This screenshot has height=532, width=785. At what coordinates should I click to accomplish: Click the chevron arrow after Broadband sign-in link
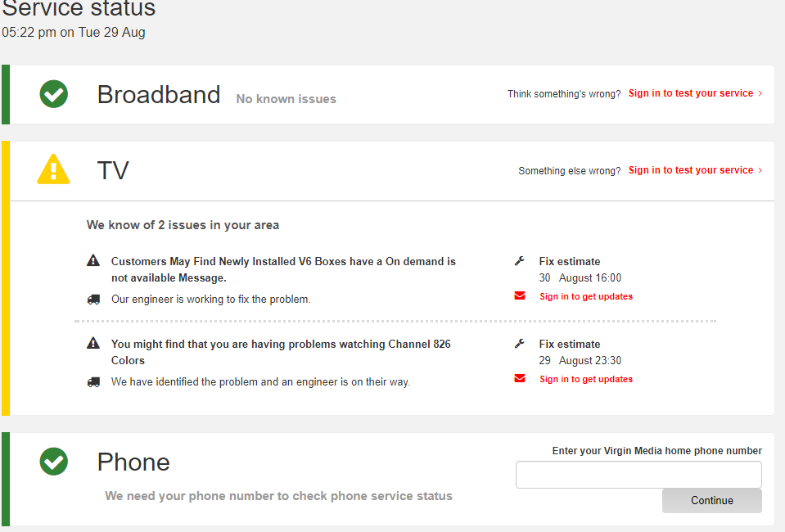click(x=760, y=93)
